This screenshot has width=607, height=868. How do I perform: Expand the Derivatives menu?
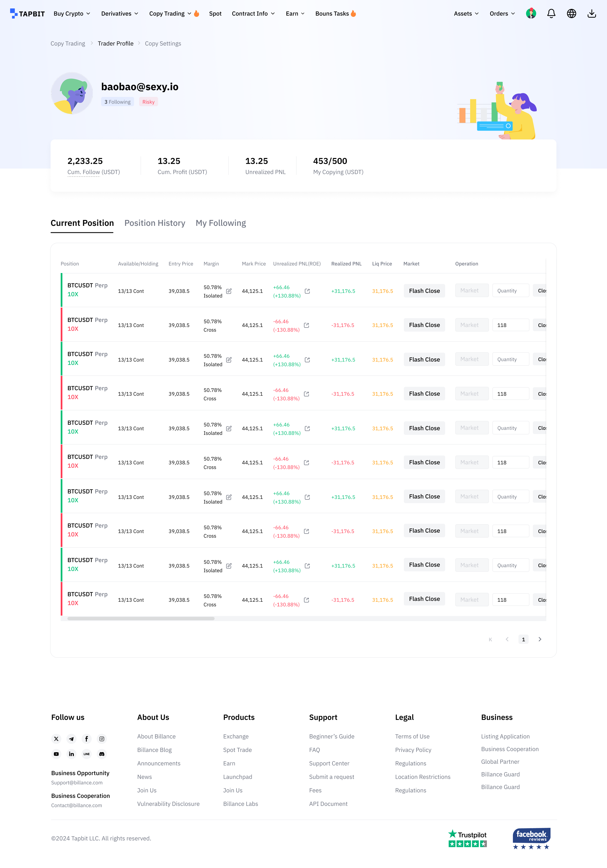click(119, 13)
